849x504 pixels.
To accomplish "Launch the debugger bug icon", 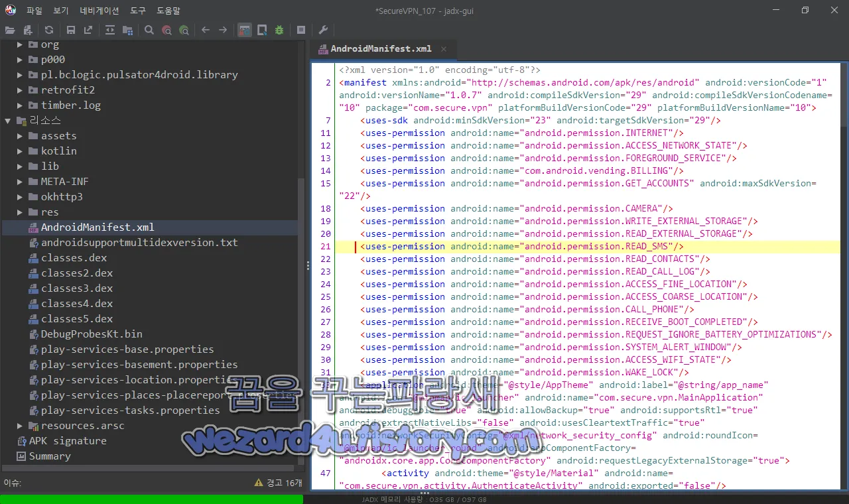I will (x=279, y=30).
